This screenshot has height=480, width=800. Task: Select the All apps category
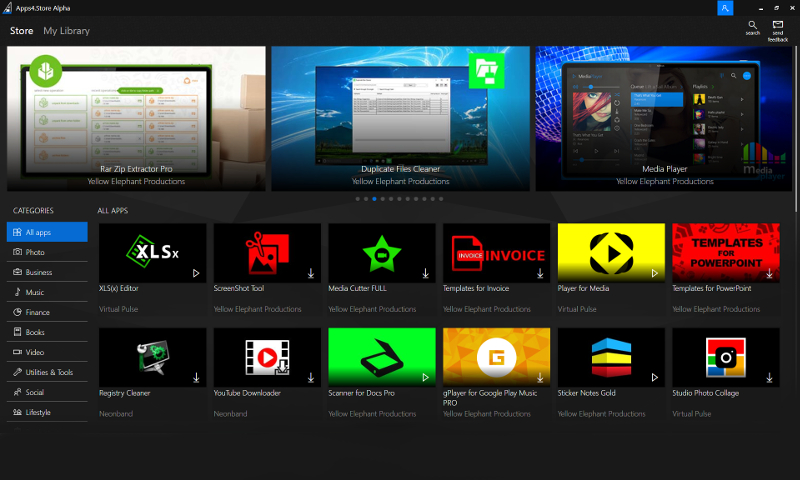47,232
